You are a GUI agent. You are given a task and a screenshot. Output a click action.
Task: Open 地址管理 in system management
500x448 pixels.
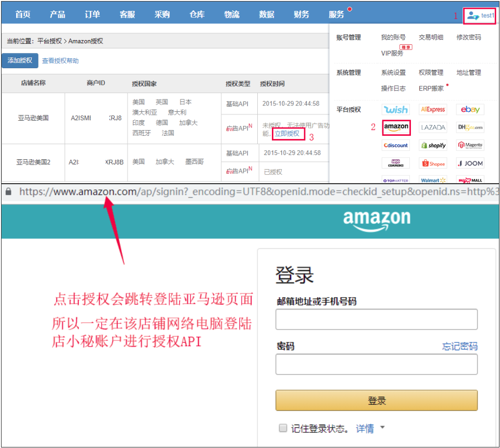click(x=468, y=73)
